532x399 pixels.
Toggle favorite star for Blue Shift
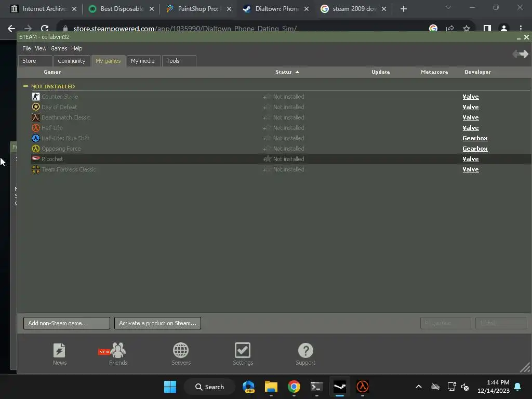click(x=268, y=138)
